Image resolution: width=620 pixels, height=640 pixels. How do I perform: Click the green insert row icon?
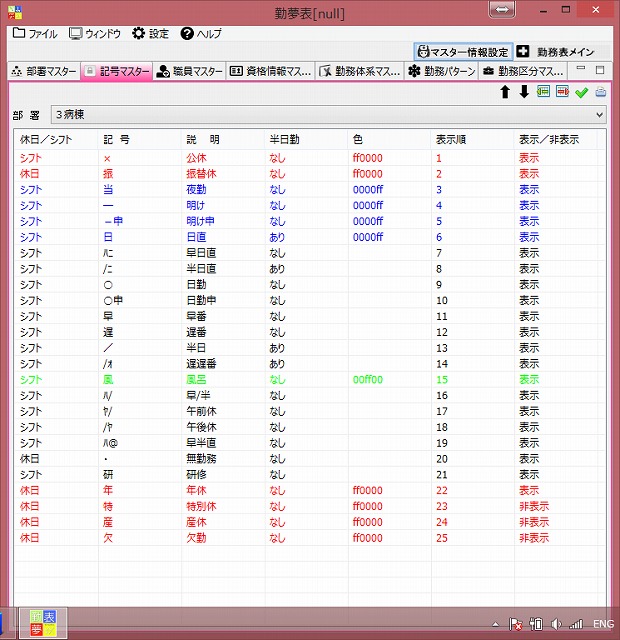click(x=543, y=92)
